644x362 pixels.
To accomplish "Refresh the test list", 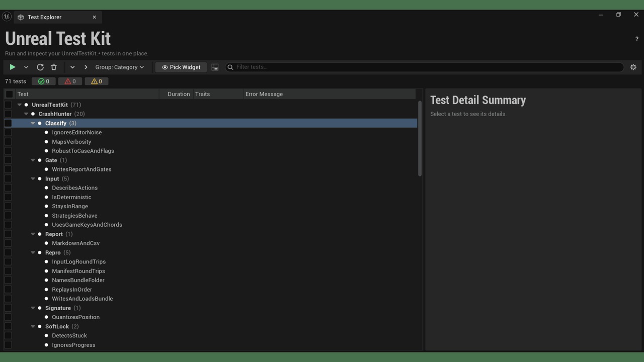I will tap(40, 67).
